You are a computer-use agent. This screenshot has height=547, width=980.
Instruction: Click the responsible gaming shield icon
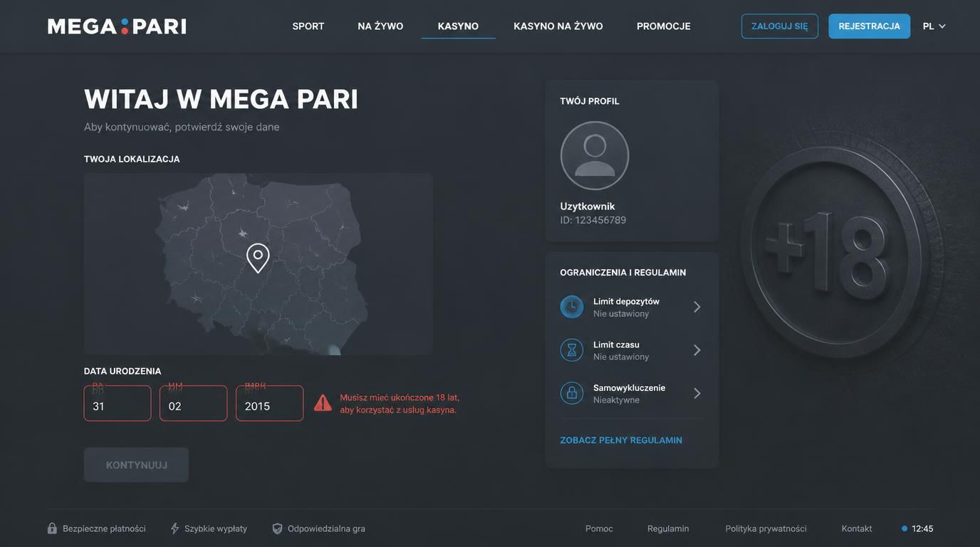coord(277,528)
